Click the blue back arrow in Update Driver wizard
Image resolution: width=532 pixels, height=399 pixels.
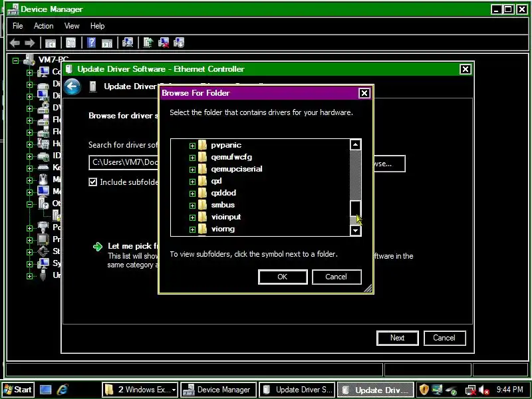point(72,86)
